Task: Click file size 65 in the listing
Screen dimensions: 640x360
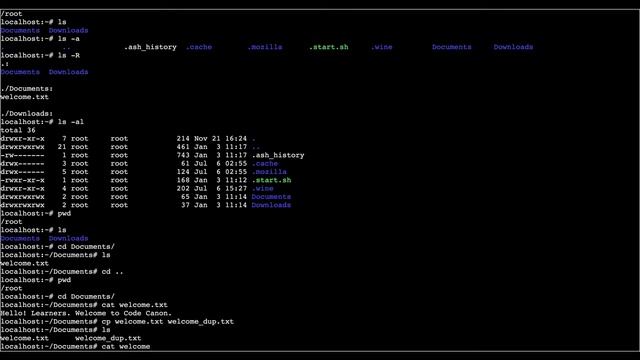Action: pyautogui.click(x=185, y=197)
